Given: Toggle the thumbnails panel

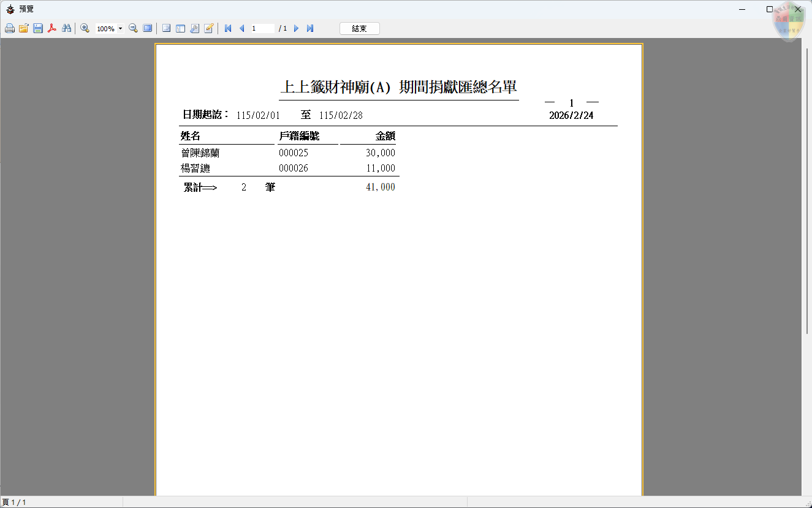Looking at the screenshot, I should [181, 29].
